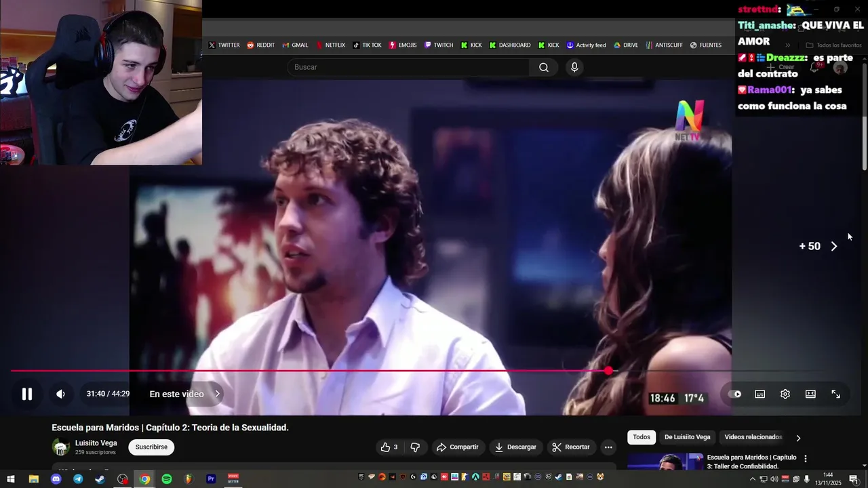Open Discord from taskbar

(56, 479)
